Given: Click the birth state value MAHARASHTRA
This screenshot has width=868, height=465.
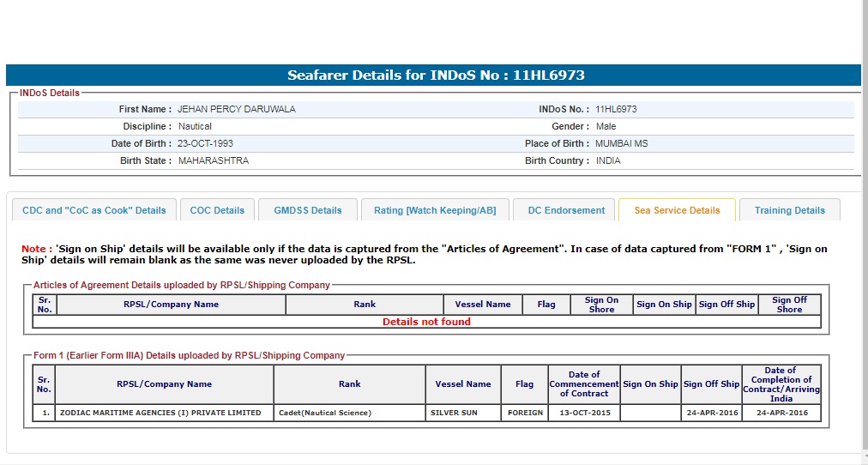Looking at the screenshot, I should pyautogui.click(x=214, y=161).
